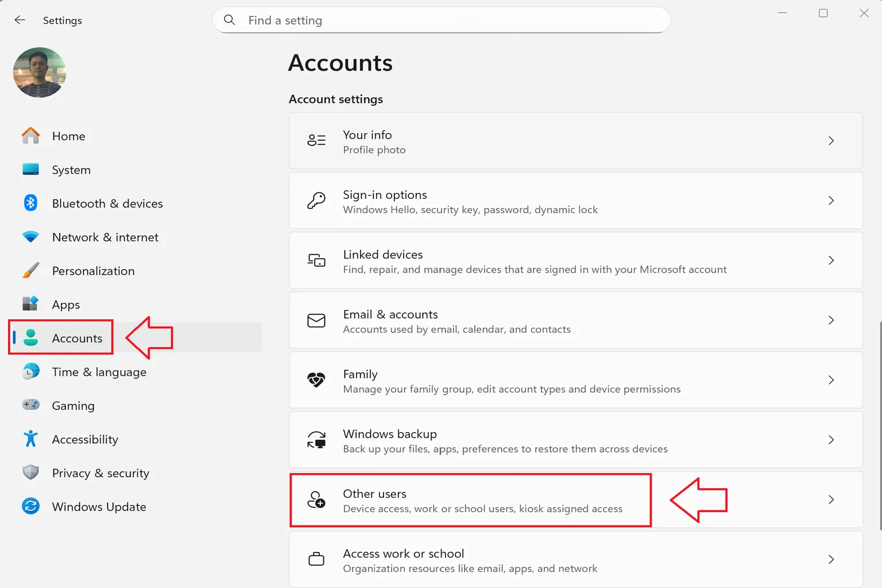The height and width of the screenshot is (588, 882).
Task: Click the System monitor icon
Action: click(x=30, y=169)
